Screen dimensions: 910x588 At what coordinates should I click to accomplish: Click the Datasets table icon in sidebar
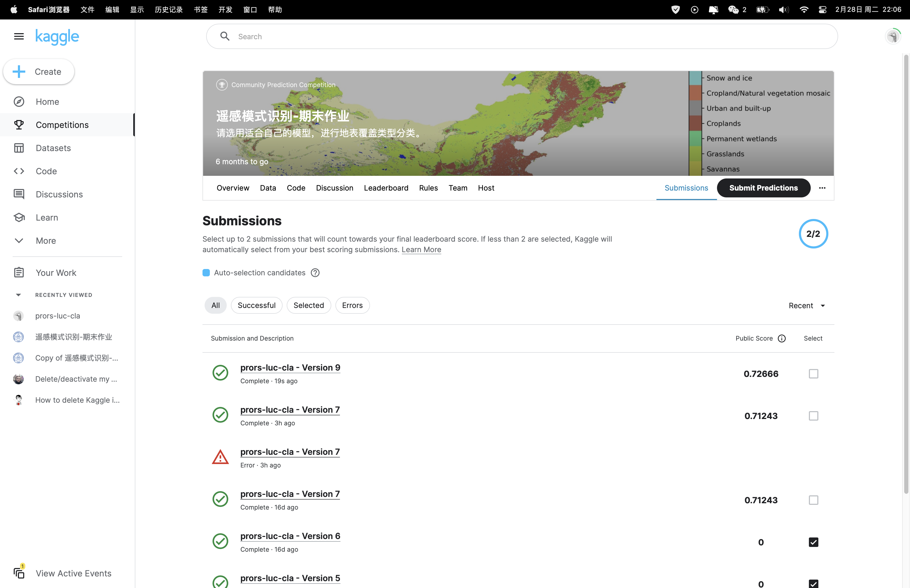(x=19, y=148)
